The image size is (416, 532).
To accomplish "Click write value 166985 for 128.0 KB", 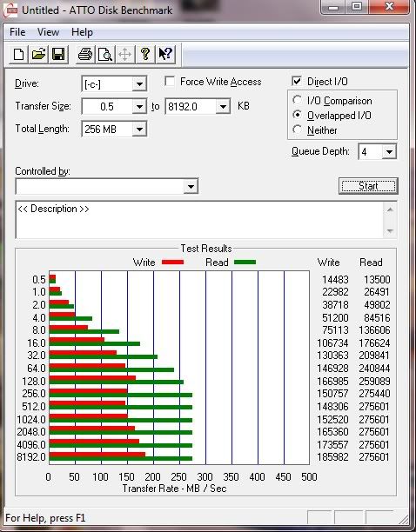I will 332,382.
